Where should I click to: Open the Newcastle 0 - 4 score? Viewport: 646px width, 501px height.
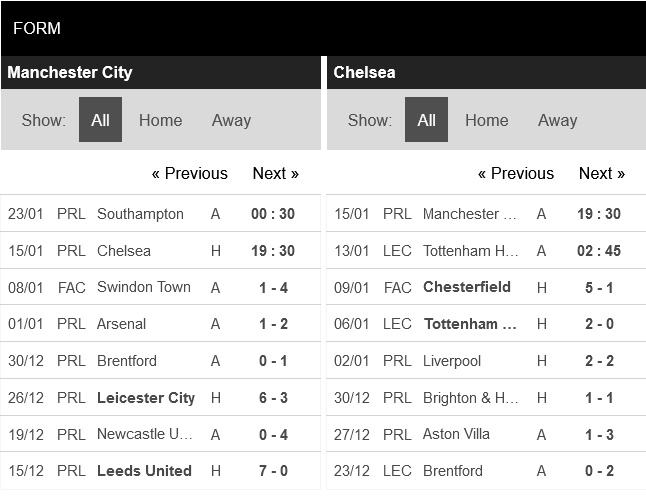pos(272,434)
